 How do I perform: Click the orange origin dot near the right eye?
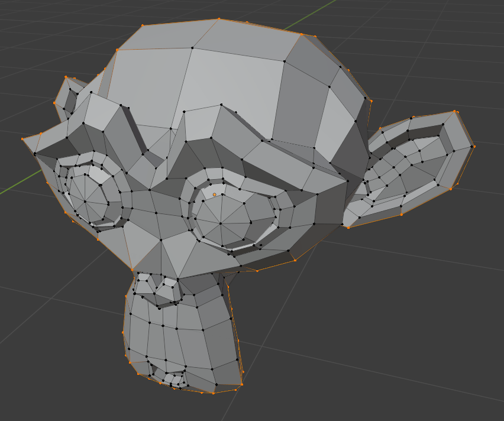click(x=214, y=195)
